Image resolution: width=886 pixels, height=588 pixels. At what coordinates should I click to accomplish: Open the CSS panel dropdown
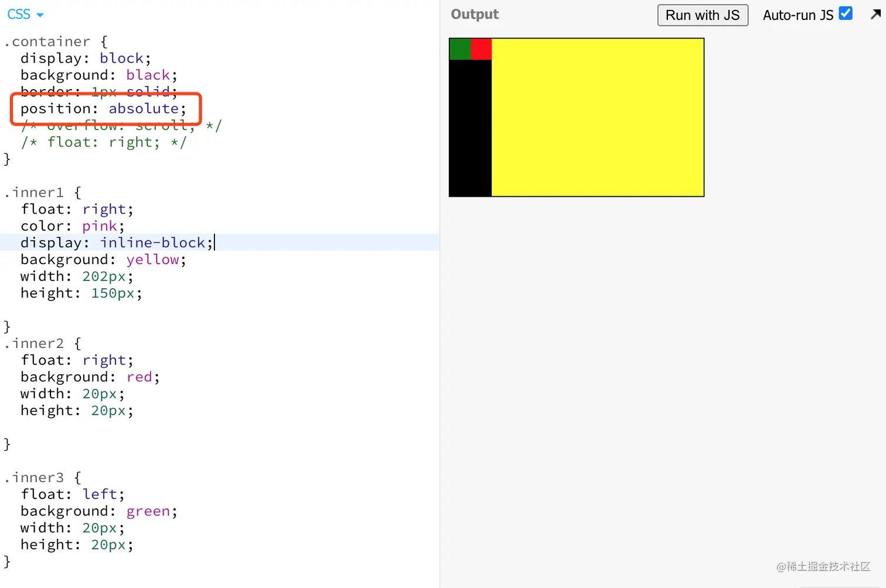pyautogui.click(x=25, y=15)
